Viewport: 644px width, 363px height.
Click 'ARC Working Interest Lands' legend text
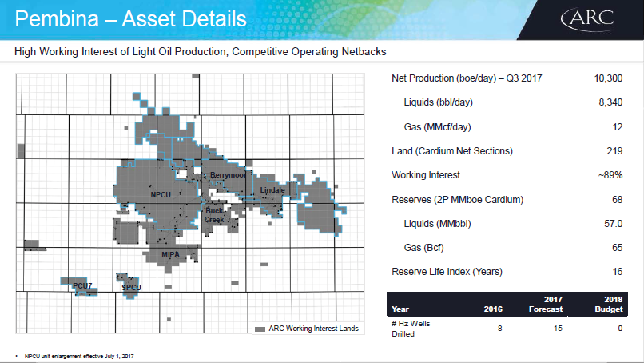point(313,329)
